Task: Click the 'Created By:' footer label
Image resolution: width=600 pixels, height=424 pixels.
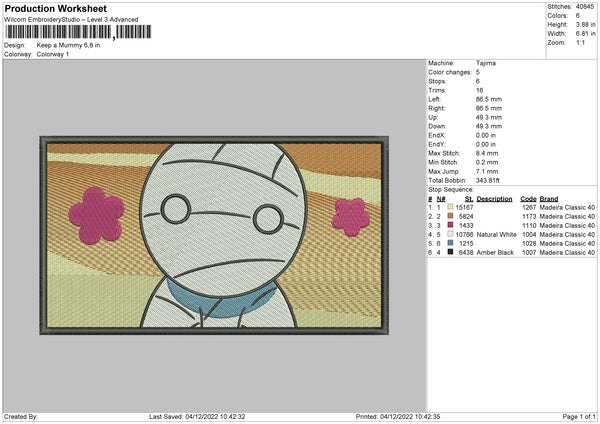Action: 21,417
